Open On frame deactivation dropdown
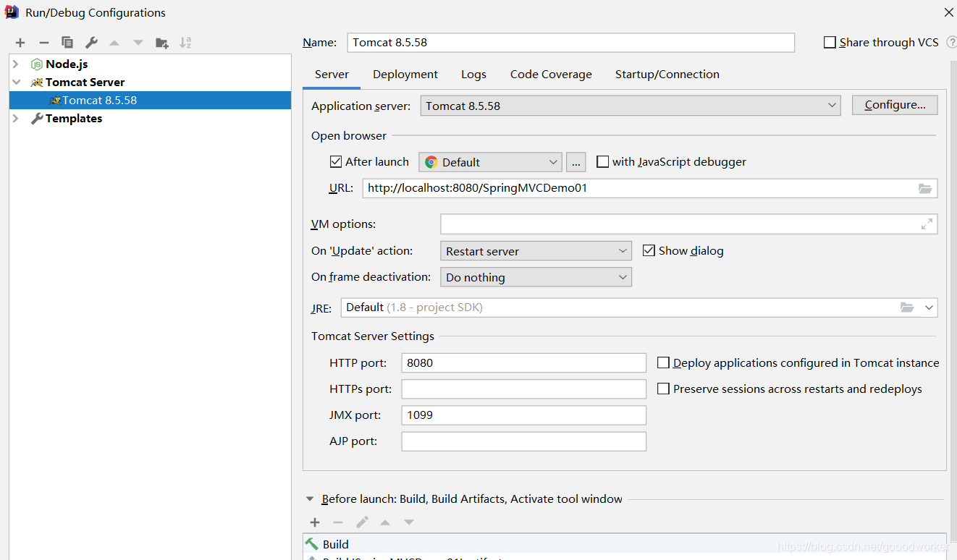957x560 pixels. 536,277
